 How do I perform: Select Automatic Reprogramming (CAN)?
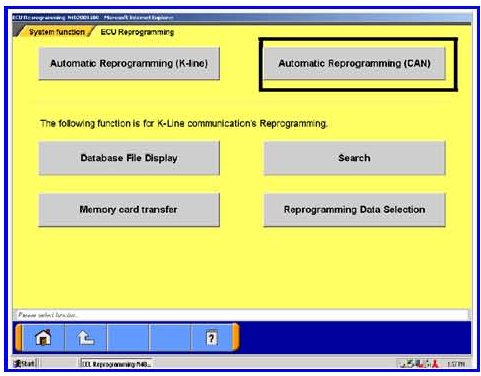coord(354,63)
